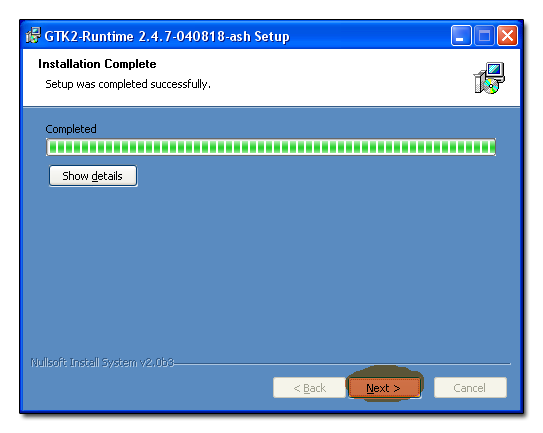Click the Next button
This screenshot has width=543, height=433.
[x=384, y=388]
